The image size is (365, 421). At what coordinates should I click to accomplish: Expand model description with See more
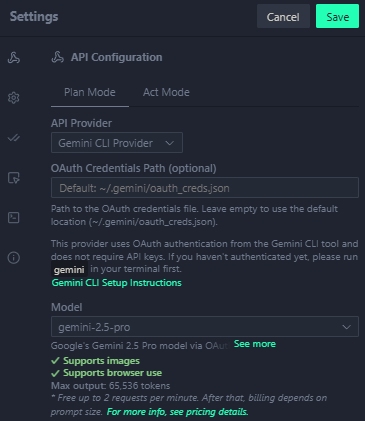255,344
